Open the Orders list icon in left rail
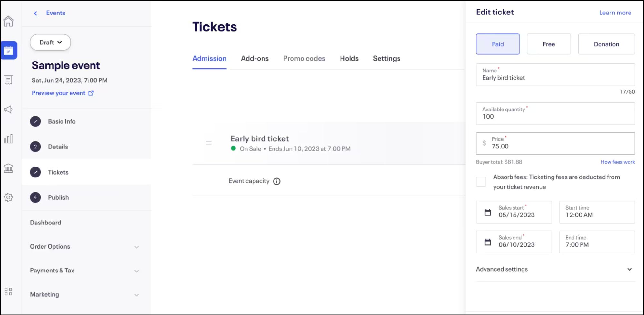Screen dimensions: 644x315 point(8,80)
